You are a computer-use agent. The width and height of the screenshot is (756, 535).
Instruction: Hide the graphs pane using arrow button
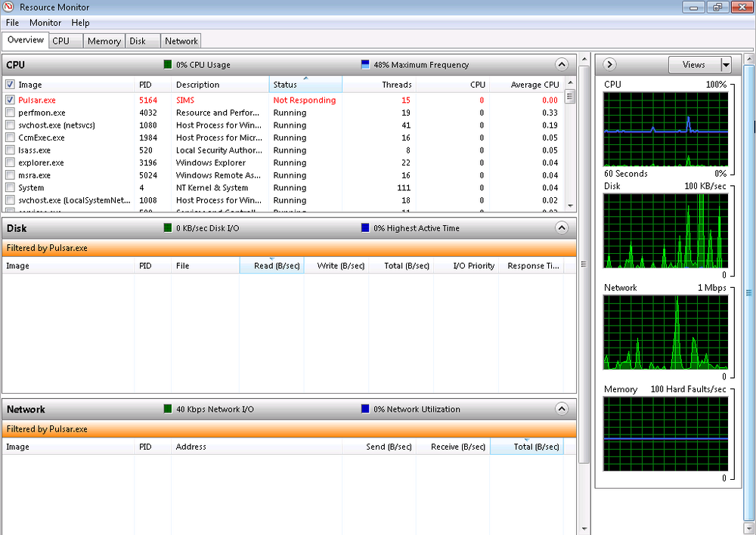(609, 64)
